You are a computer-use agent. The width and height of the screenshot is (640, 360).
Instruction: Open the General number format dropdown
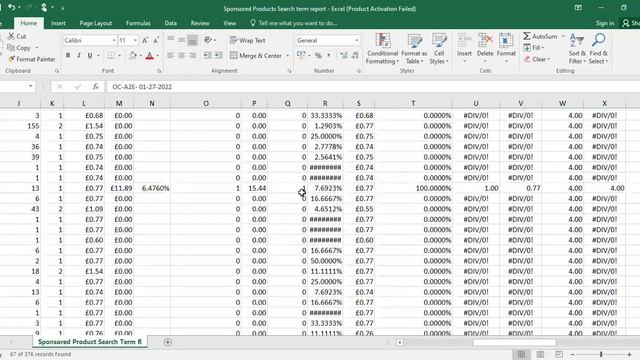[357, 40]
